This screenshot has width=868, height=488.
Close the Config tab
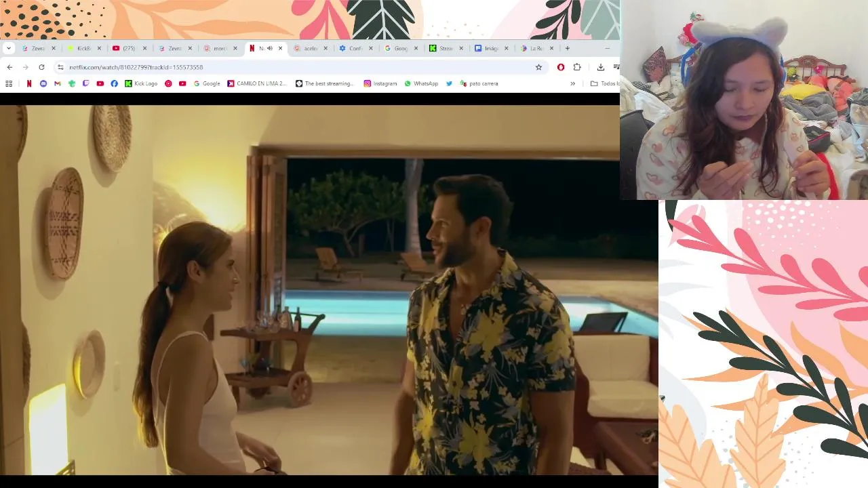pos(371,48)
